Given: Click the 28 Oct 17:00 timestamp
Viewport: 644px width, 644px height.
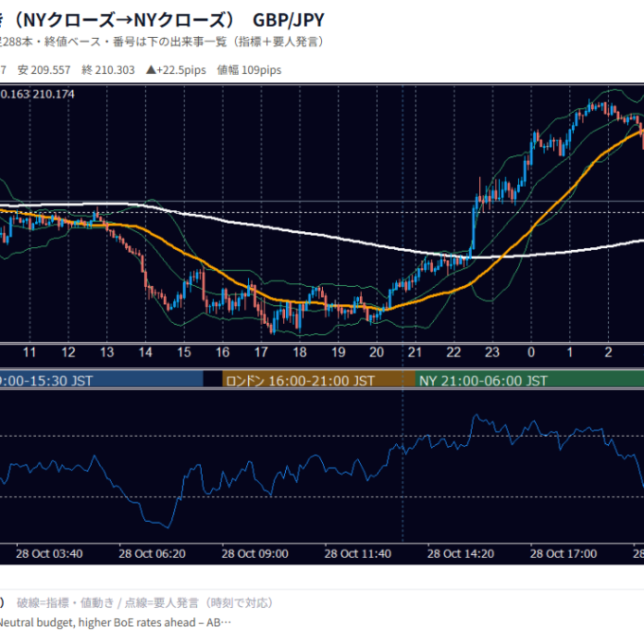Looking at the screenshot, I should (x=563, y=554).
